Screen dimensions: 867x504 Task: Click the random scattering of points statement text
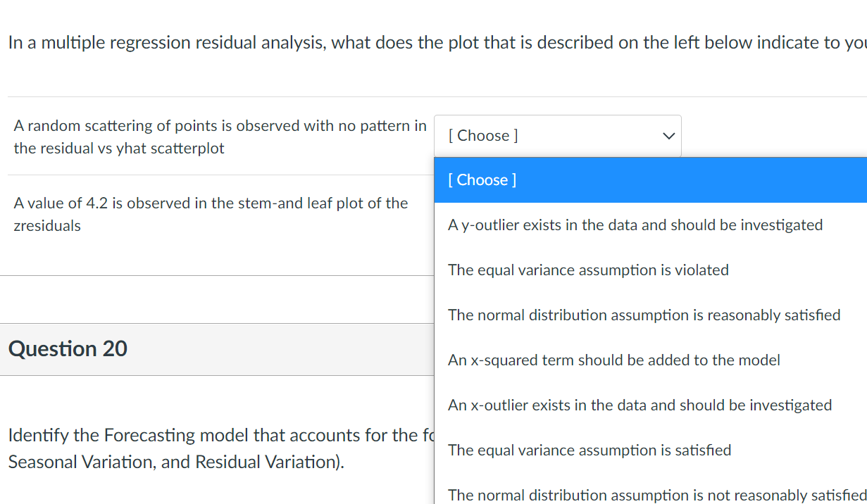coord(219,137)
